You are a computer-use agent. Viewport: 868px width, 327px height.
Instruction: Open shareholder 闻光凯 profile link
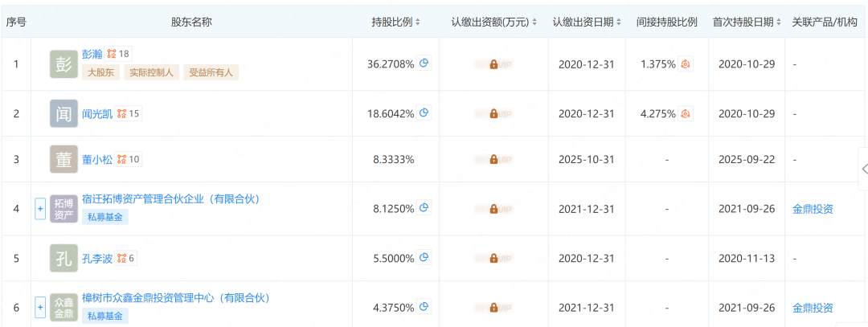(97, 113)
